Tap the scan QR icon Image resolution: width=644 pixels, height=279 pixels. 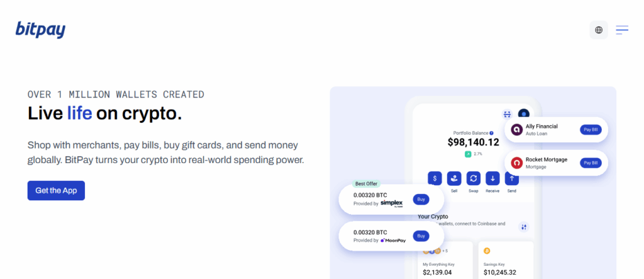(507, 115)
